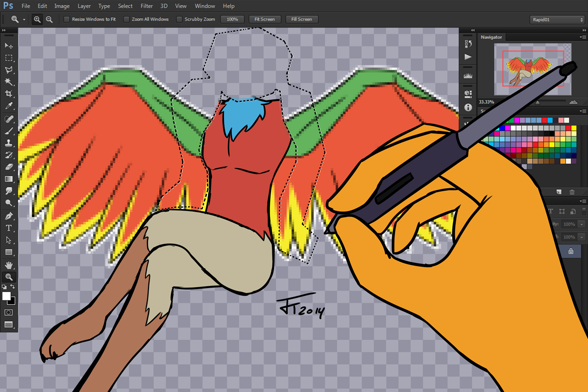The image size is (588, 392).
Task: Open the Swatches panel menu
Action: click(x=583, y=111)
